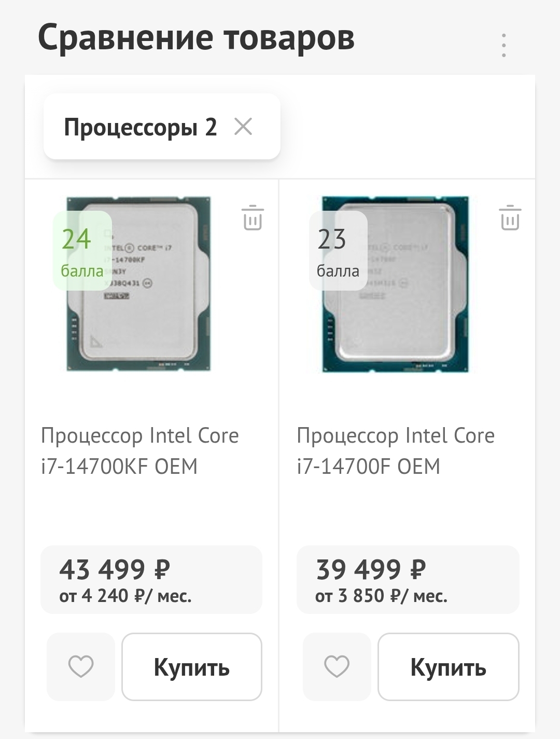Open the three-dot options menu
This screenshot has width=560, height=739.
coord(503,45)
